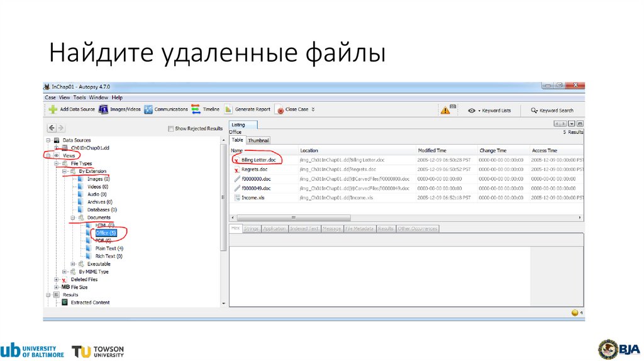Select the Billing Letter.doc row
The height and width of the screenshot is (361, 644).
[407, 160]
